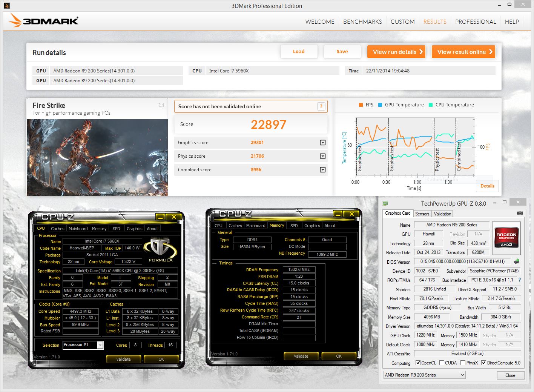The image size is (534, 392).
Task: Open the WELCOME tab in 3DMark
Action: pyautogui.click(x=320, y=22)
